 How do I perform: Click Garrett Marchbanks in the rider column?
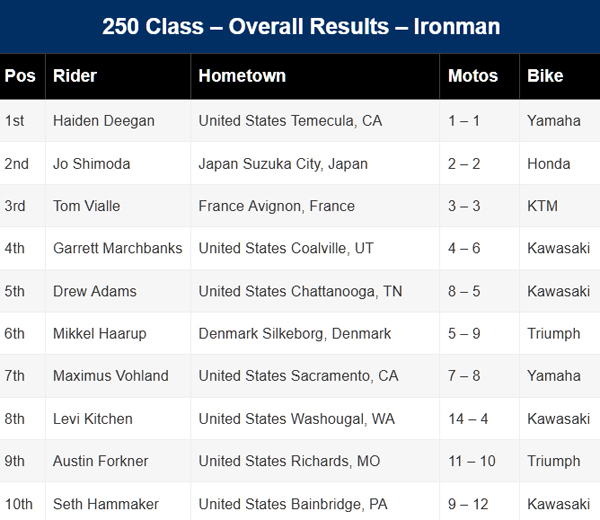click(117, 249)
